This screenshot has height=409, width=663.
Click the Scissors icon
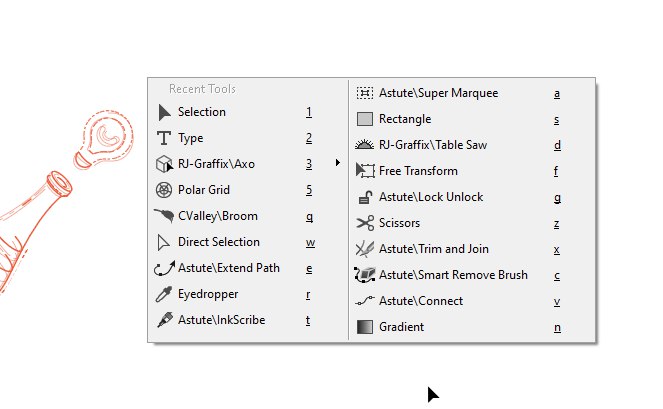[365, 223]
